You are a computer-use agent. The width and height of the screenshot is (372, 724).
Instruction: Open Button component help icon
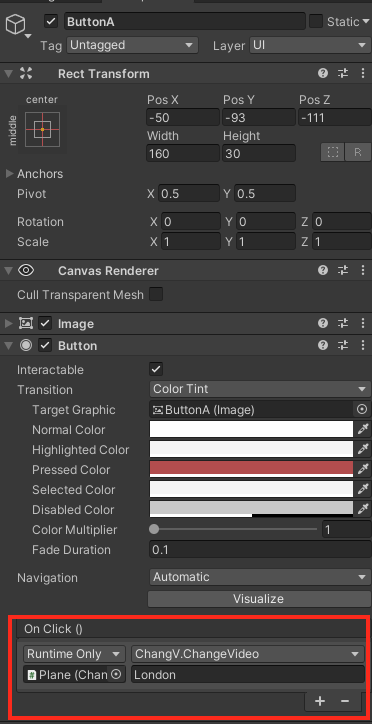click(323, 345)
